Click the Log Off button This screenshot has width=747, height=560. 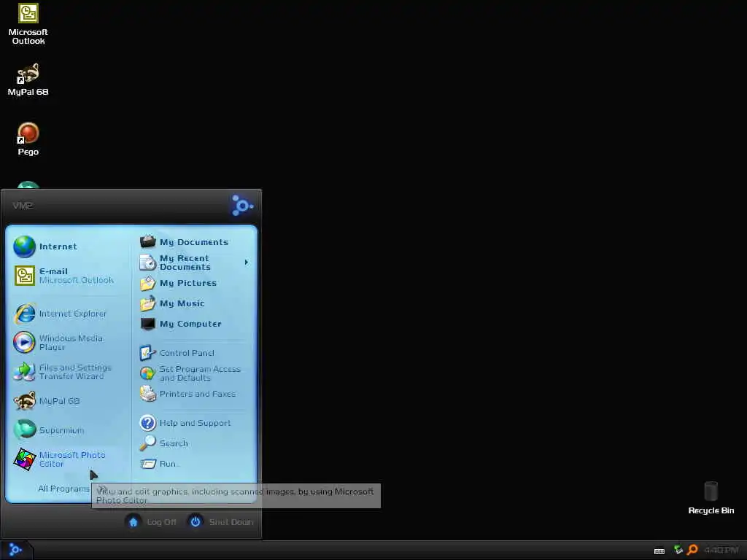point(152,522)
